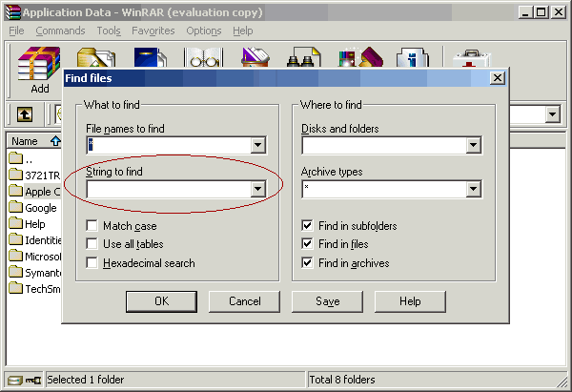Open the Tools menu

pyautogui.click(x=109, y=31)
